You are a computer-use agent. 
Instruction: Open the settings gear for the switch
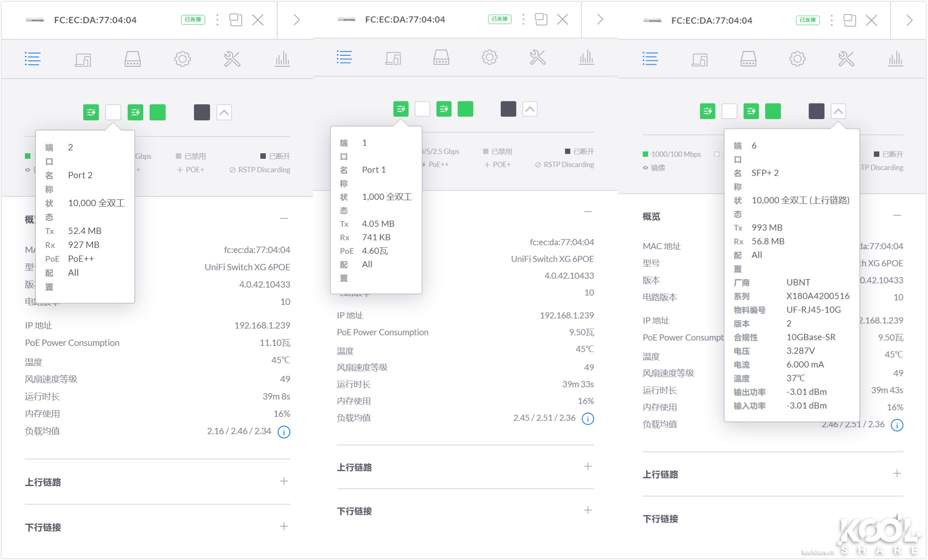click(x=183, y=59)
